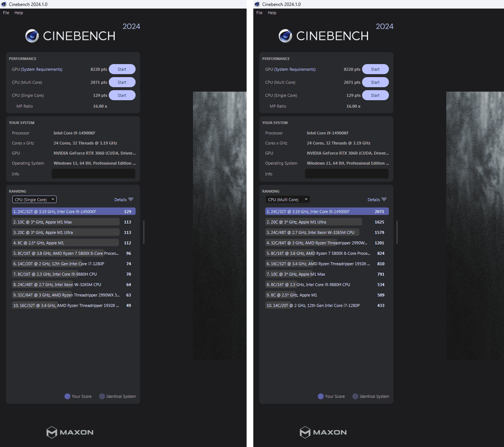Click the ranking list scrollbar in the left window
Viewport: 504px width, 447px height.
(x=144, y=232)
